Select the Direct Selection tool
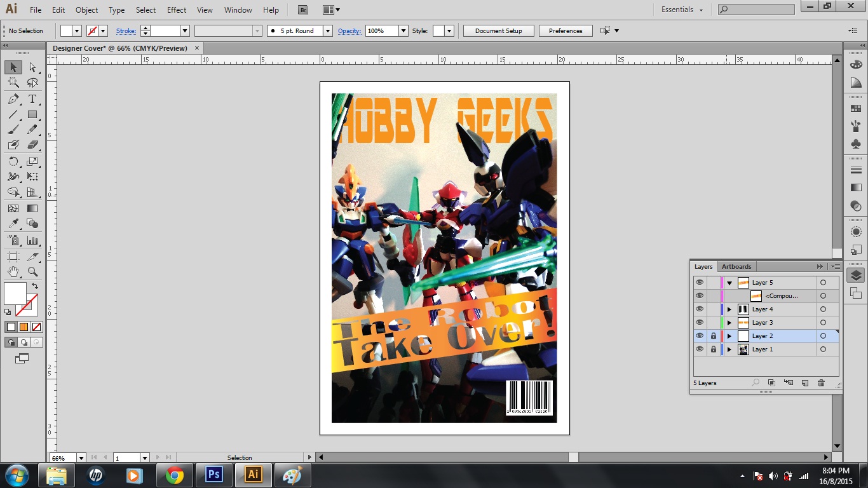868x488 pixels. tap(32, 67)
